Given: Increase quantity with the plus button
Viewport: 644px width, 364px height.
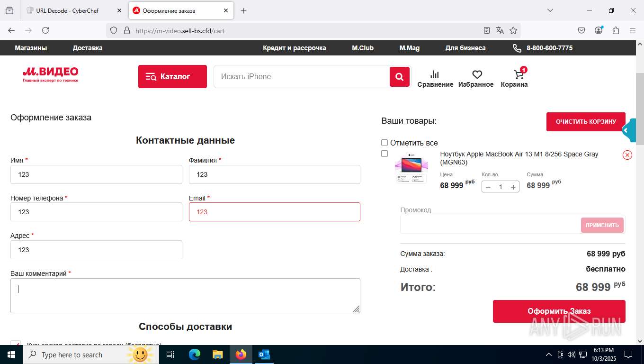Looking at the screenshot, I should (513, 187).
